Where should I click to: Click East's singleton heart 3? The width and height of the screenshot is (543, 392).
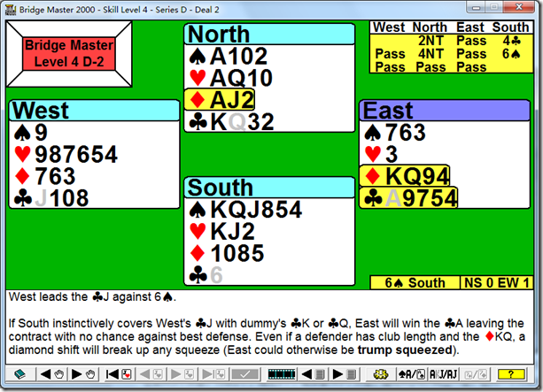click(x=381, y=154)
